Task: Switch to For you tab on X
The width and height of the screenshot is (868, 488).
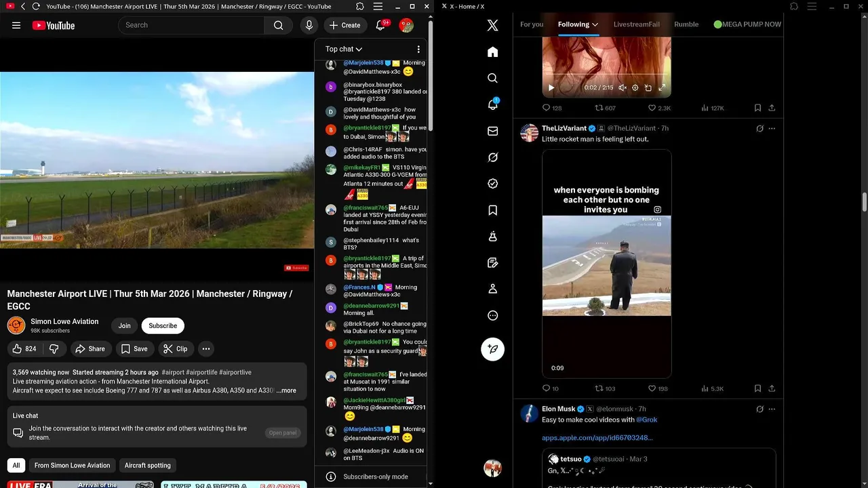Action: (532, 24)
